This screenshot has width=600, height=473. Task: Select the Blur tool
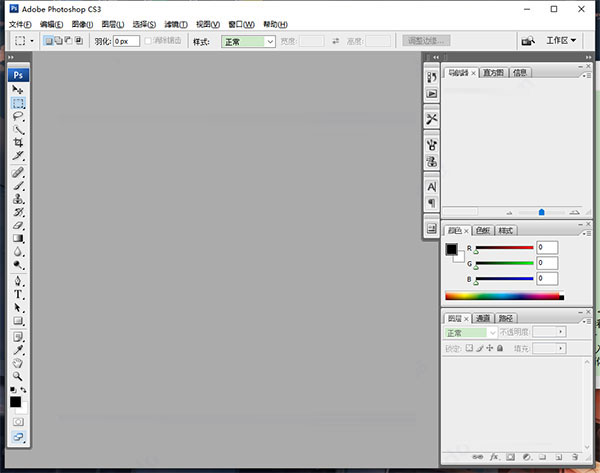(x=18, y=251)
